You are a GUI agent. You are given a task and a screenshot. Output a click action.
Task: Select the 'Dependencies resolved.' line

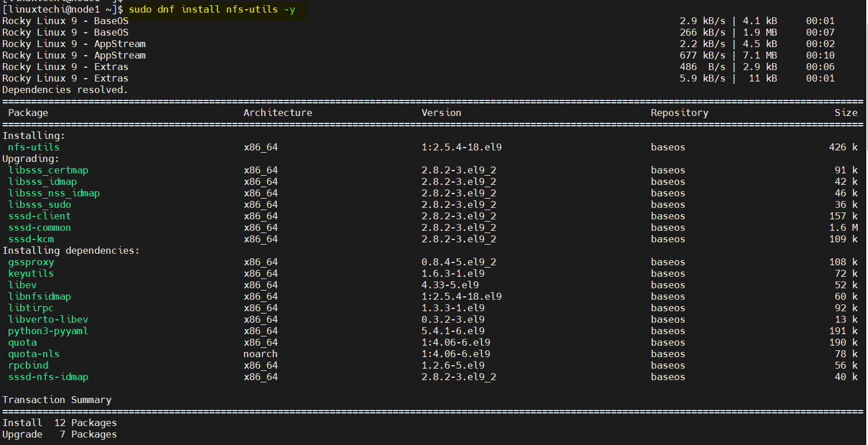click(x=65, y=90)
